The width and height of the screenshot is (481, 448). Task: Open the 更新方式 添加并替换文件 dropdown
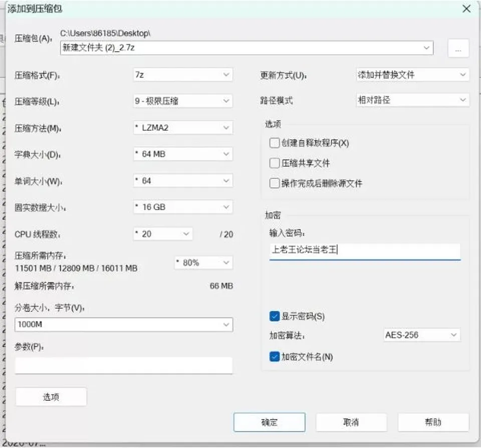point(412,75)
